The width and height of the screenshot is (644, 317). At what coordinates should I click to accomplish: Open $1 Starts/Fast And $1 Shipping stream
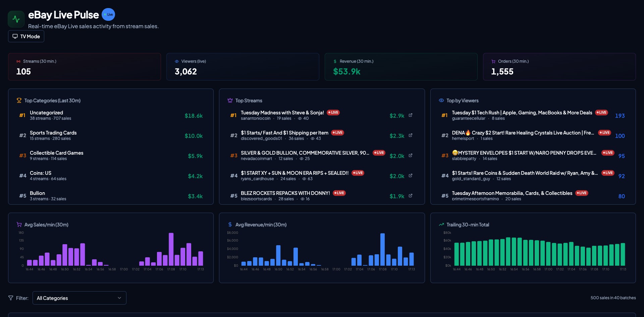(284, 133)
